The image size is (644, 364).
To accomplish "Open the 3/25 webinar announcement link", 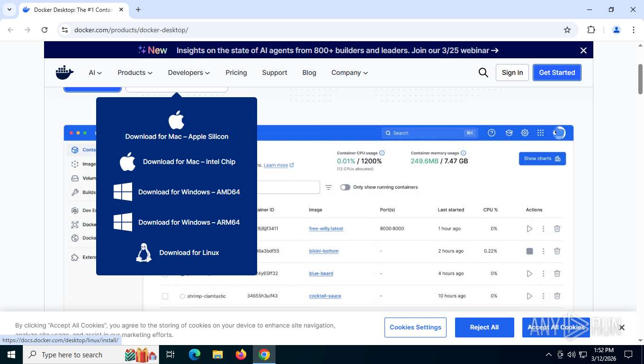I will click(x=337, y=50).
